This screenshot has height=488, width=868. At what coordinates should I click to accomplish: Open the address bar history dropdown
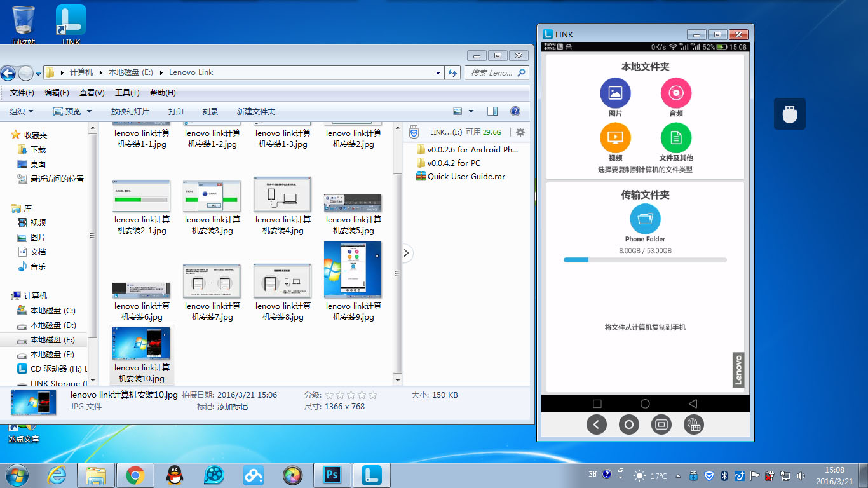click(x=437, y=72)
